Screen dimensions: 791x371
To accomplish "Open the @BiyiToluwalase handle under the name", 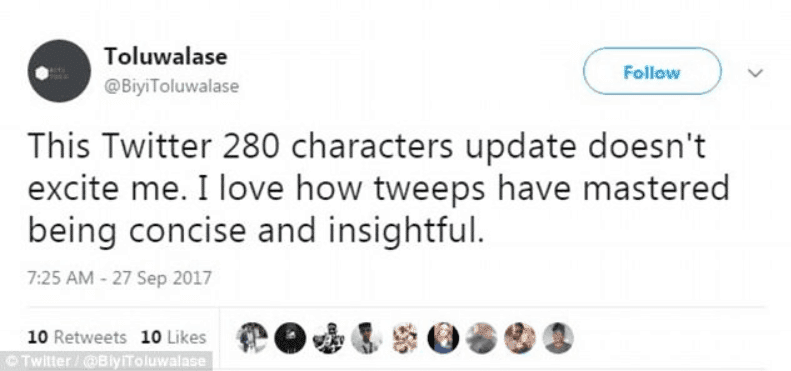I will (x=172, y=86).
